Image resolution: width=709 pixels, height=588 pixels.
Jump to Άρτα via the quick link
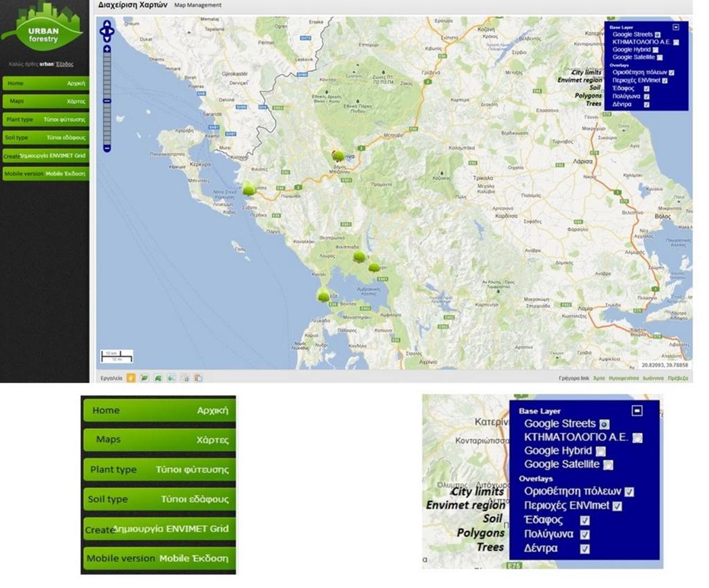(x=599, y=378)
